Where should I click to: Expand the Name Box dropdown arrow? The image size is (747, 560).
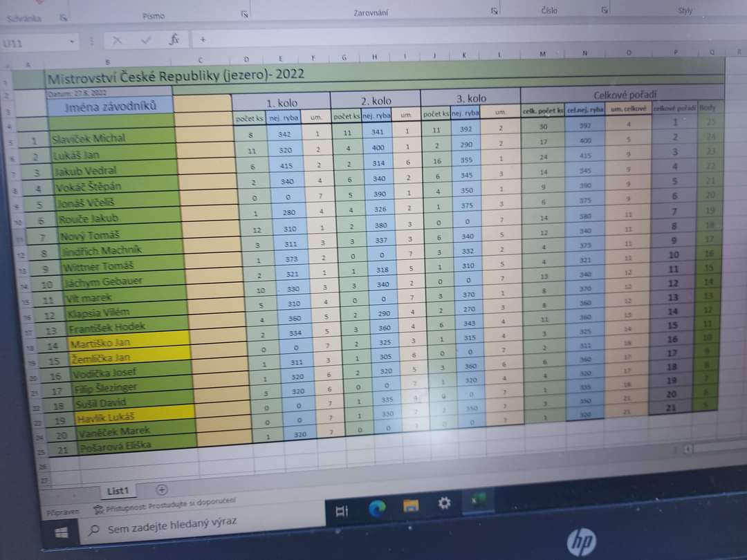pos(72,42)
